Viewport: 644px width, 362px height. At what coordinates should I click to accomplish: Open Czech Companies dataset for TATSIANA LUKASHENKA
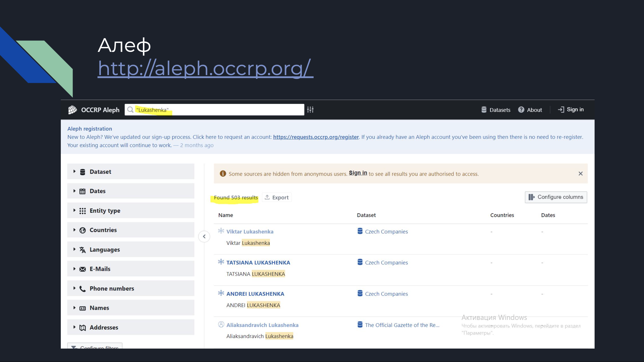point(386,263)
